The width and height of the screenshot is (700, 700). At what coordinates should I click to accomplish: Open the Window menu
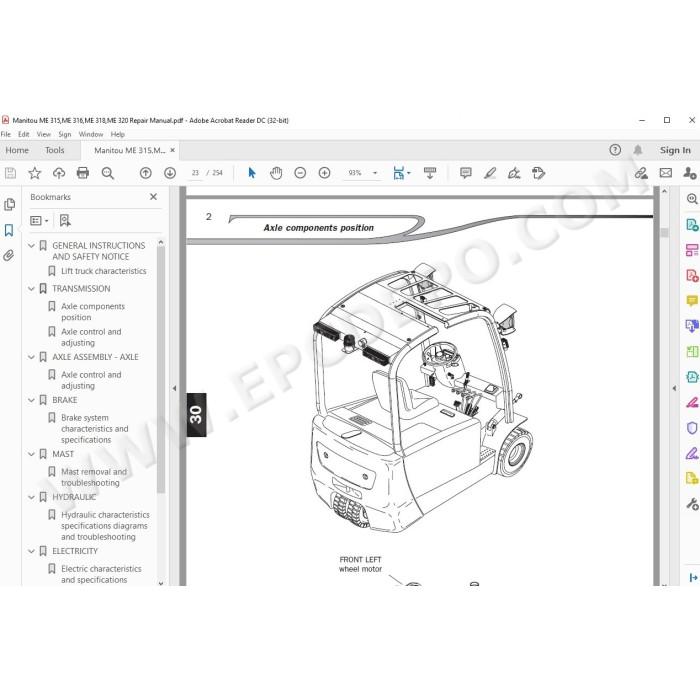(91, 134)
